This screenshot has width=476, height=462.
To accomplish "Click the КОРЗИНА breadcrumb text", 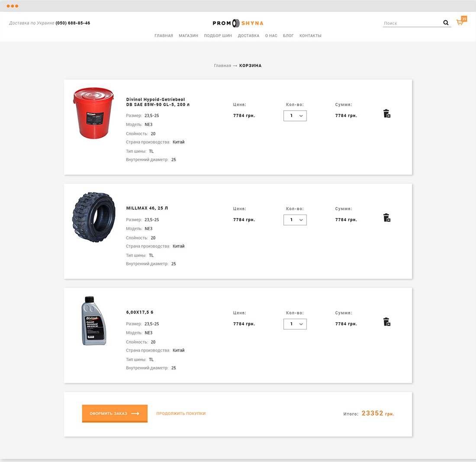I will (x=250, y=66).
